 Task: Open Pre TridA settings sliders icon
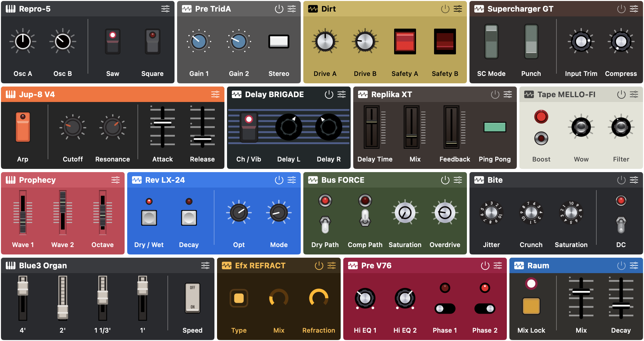(x=292, y=9)
